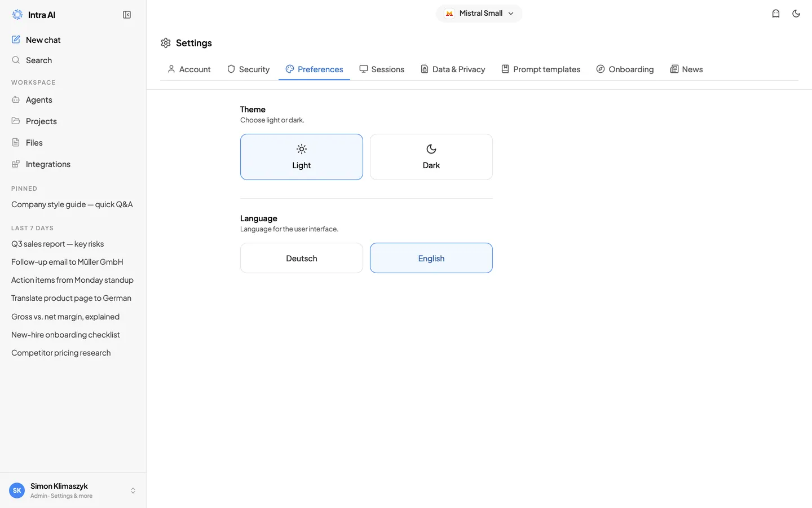Go to the Sessions tab

[x=382, y=69]
